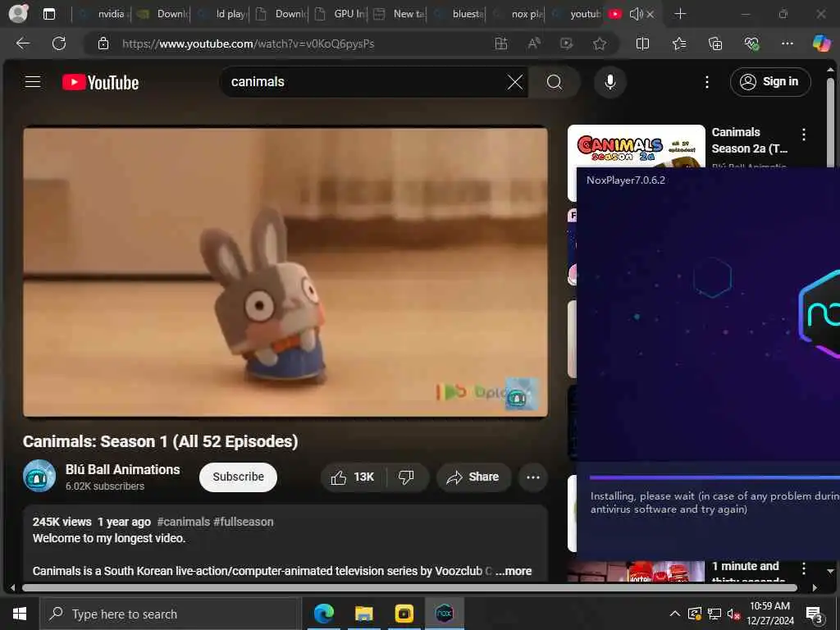Show hidden system tray icons
Viewport: 840px width, 630px height.
675,614
